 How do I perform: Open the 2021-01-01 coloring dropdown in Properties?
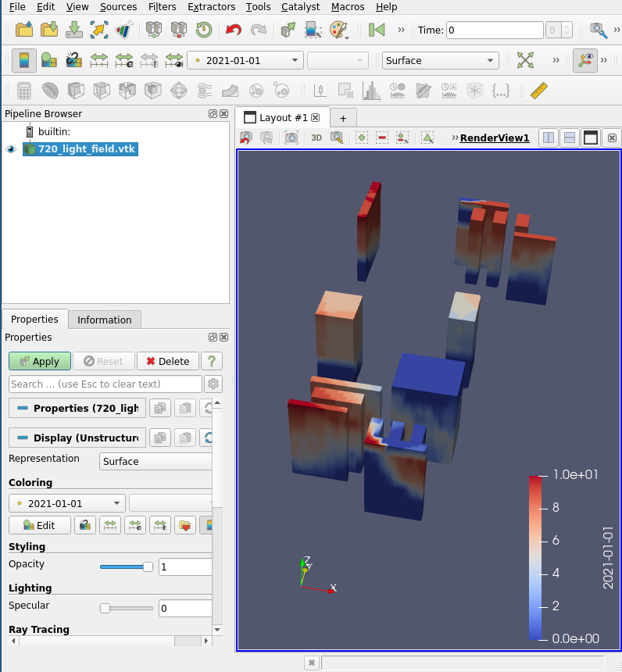tap(66, 503)
